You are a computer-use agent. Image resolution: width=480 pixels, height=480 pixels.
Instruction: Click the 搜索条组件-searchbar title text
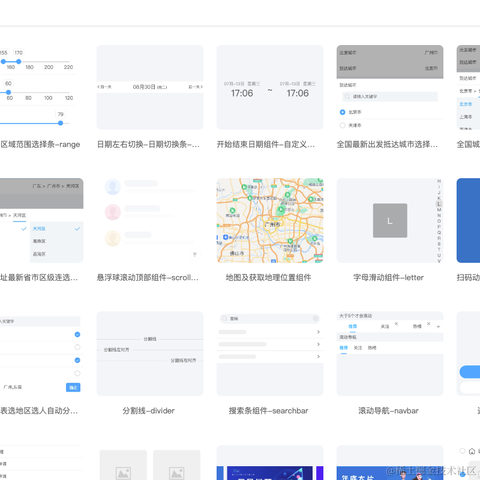(x=268, y=411)
